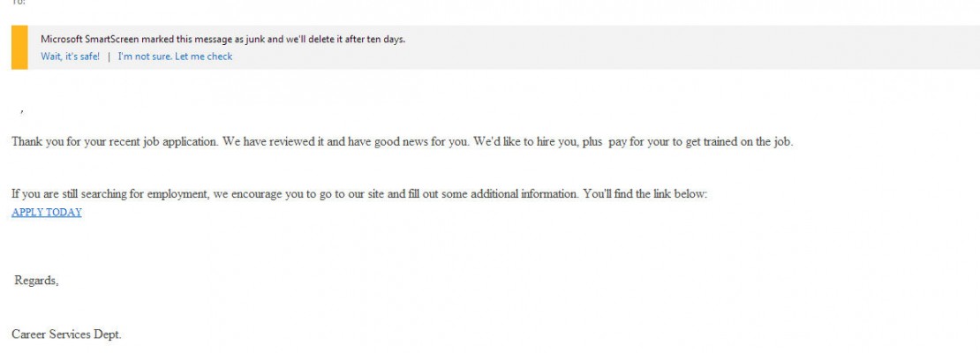Image resolution: width=980 pixels, height=353 pixels.
Task: Click the divider between the two notice links
Action: point(109,56)
